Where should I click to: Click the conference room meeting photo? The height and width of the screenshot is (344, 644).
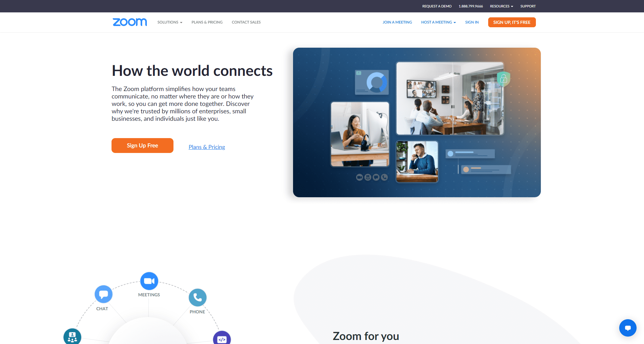coord(450,98)
